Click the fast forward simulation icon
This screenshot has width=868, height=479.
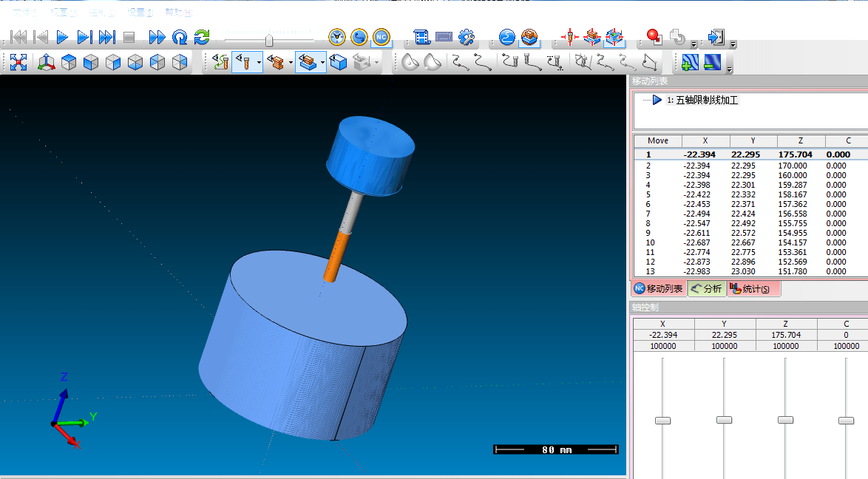click(x=157, y=37)
